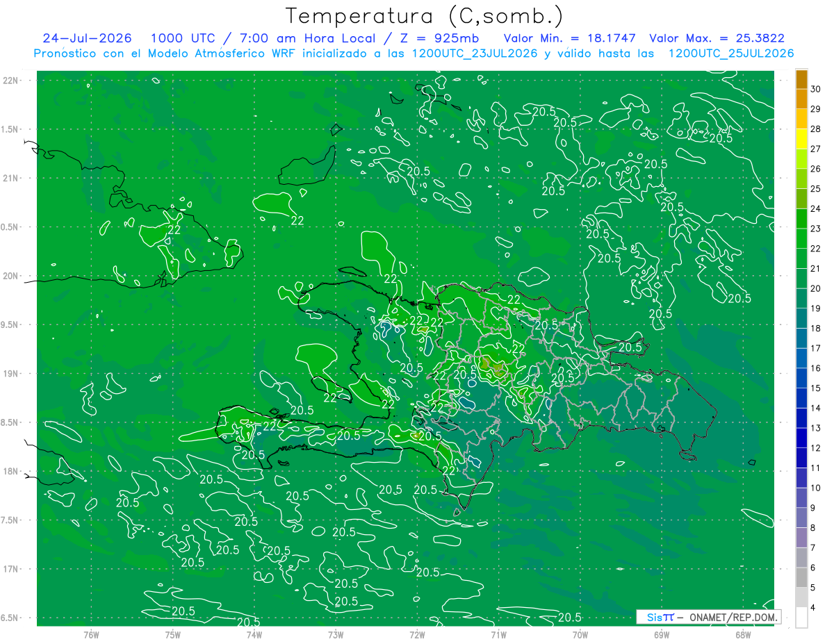Click the "1200UTC_23JUL2026" initialization time
This screenshot has width=834, height=644.
click(x=475, y=53)
